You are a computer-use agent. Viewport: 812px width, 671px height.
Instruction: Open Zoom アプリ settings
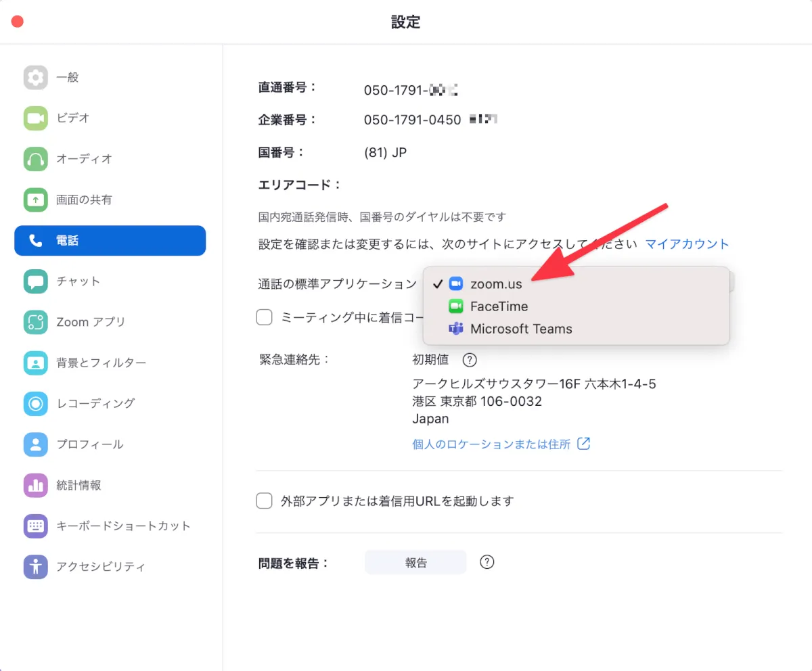110,322
